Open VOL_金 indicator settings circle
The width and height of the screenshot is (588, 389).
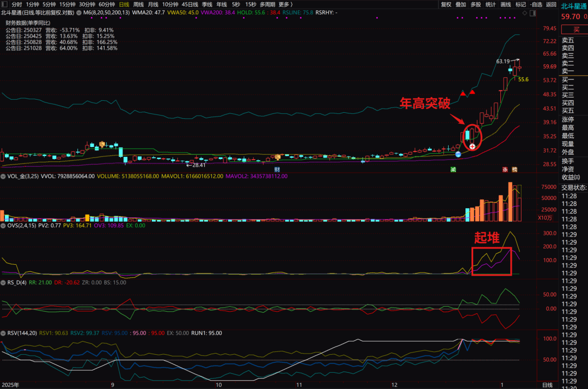3,176
